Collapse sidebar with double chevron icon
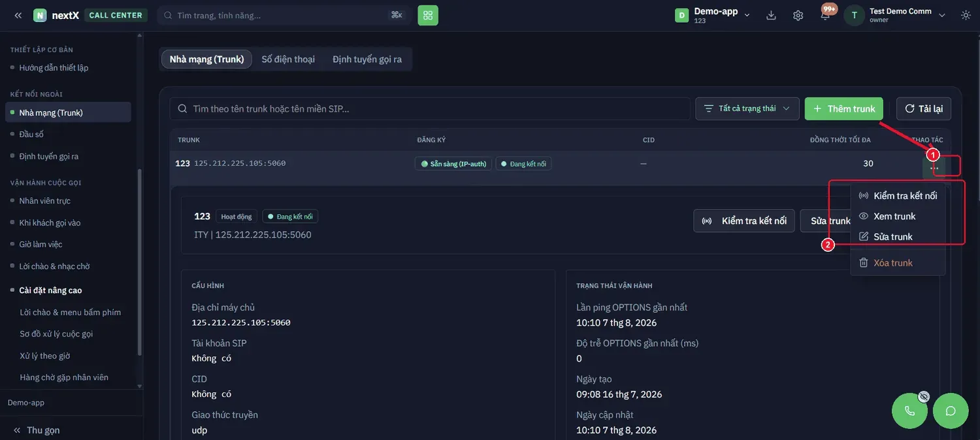 point(18,15)
